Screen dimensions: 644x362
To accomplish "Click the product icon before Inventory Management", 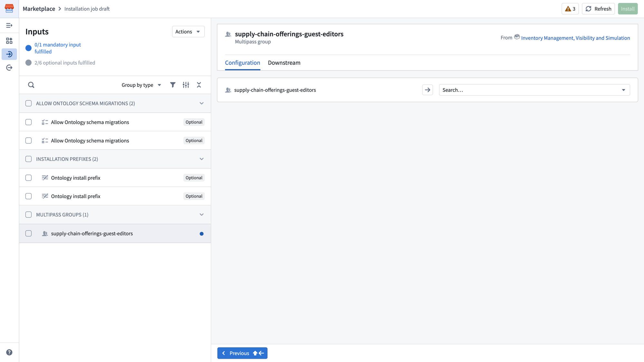I will (x=517, y=37).
